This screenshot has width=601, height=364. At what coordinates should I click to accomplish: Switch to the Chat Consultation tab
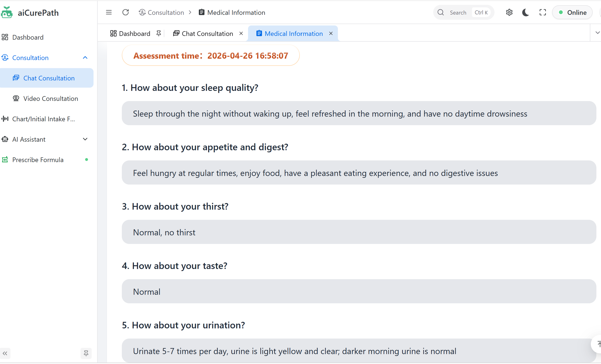(x=207, y=33)
